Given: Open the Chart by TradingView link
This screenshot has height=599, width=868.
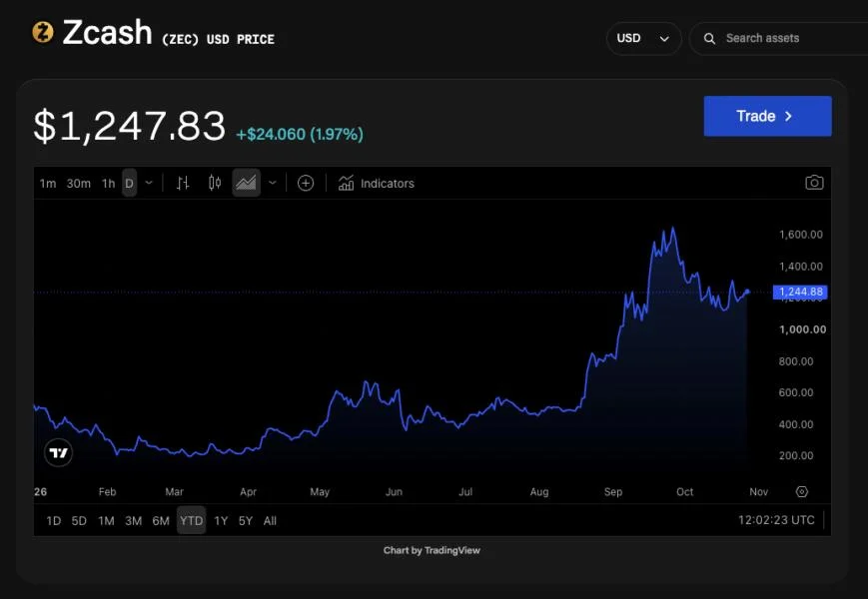Looking at the screenshot, I should point(432,550).
